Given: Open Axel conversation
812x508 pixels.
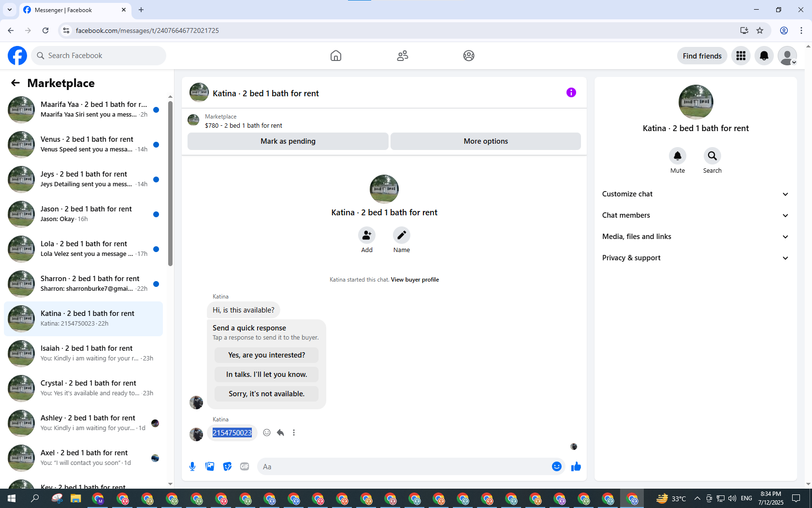Looking at the screenshot, I should pyautogui.click(x=83, y=458).
